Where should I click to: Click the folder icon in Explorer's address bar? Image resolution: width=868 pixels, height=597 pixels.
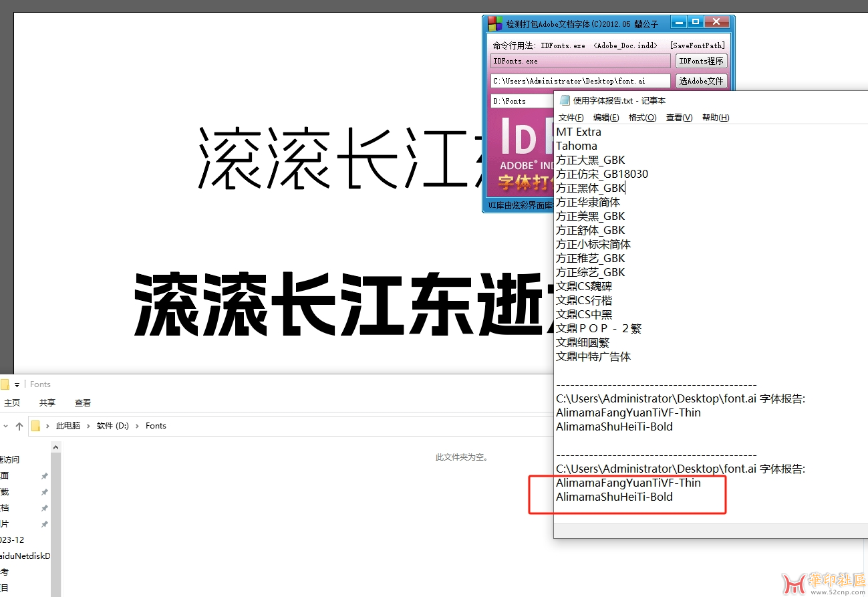tap(36, 426)
